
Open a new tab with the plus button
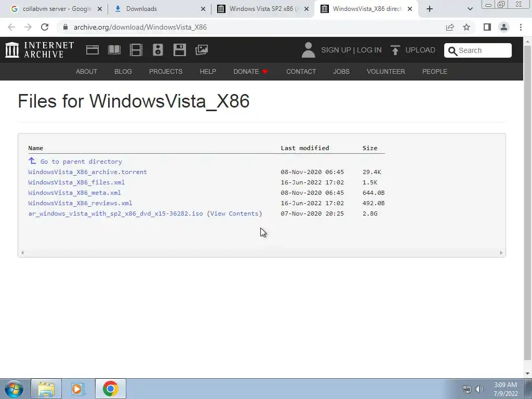[430, 9]
